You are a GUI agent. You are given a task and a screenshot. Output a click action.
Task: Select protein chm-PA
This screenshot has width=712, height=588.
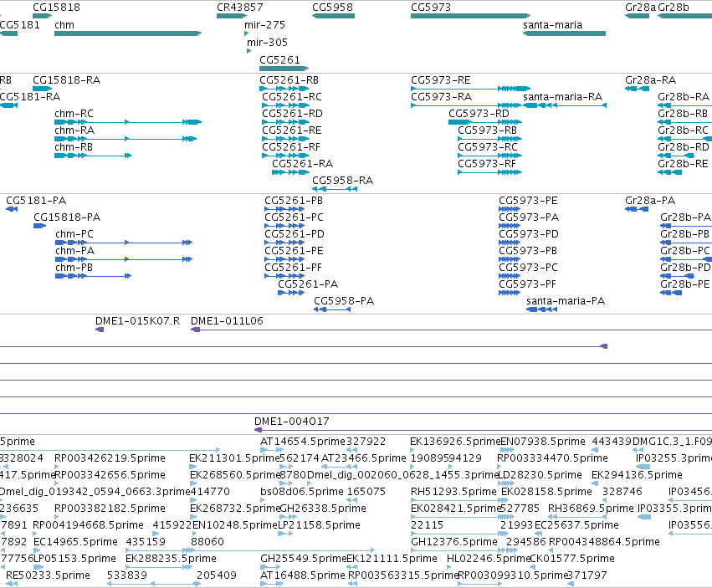coord(124,259)
